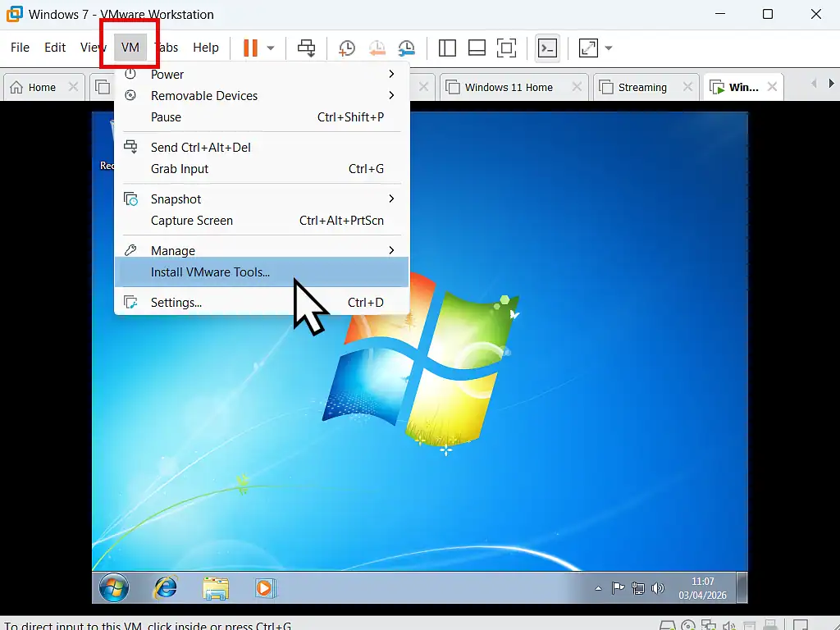The image size is (840, 630).
Task: Select the Take Snapshot toolbar icon
Action: [346, 48]
